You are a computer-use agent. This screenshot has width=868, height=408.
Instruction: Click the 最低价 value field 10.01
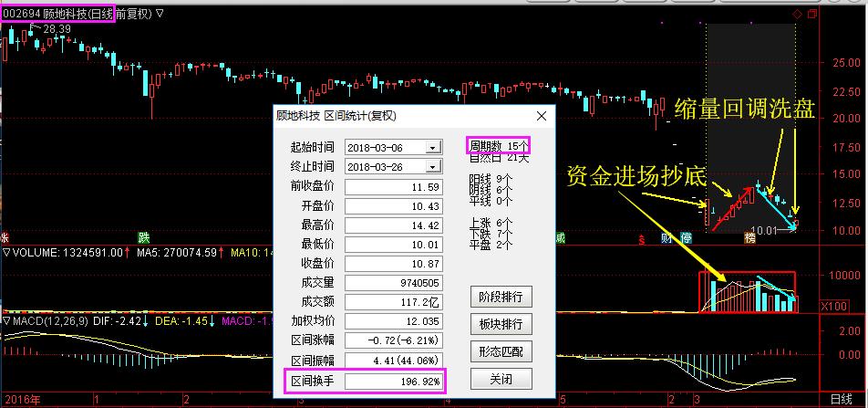coord(394,245)
